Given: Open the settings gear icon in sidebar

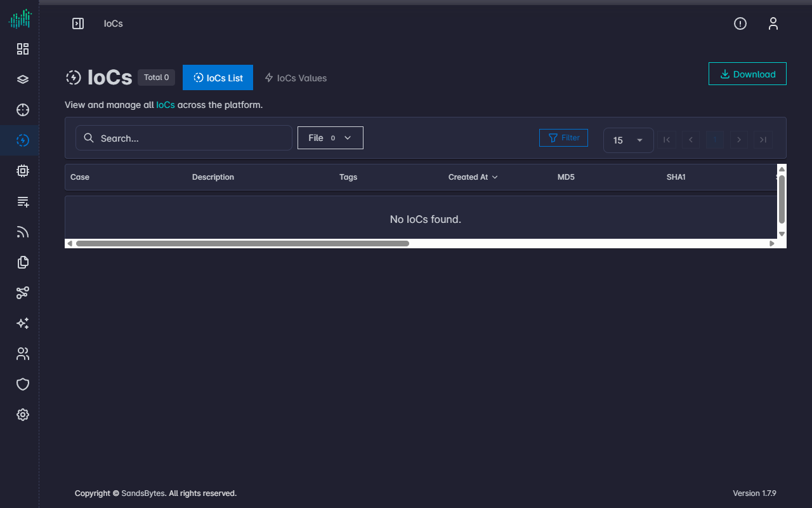Looking at the screenshot, I should pyautogui.click(x=23, y=415).
